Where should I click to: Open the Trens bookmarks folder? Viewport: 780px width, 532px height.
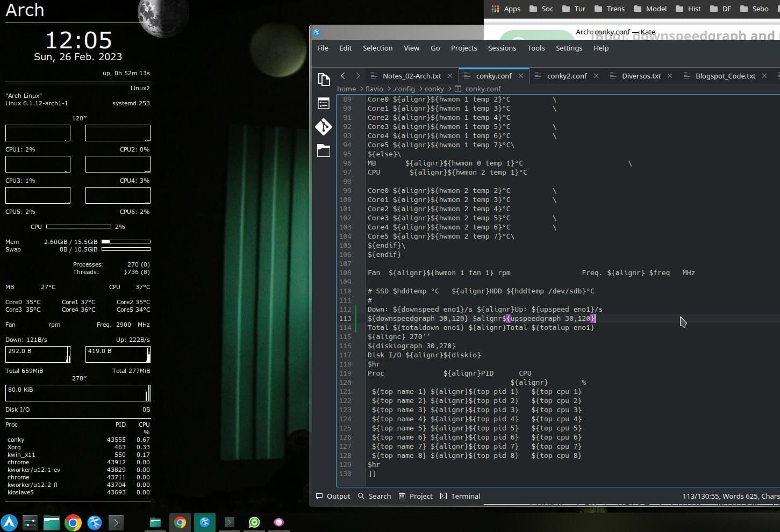coord(609,9)
